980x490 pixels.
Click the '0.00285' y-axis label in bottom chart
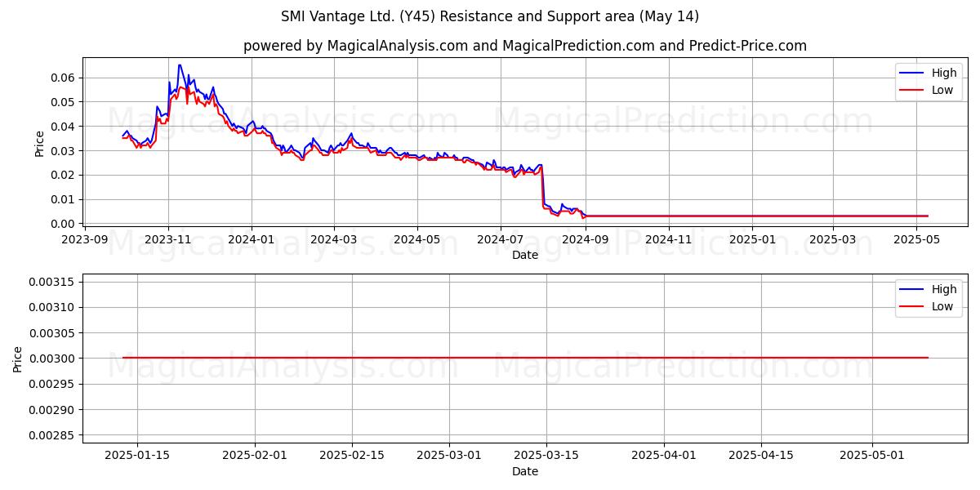click(x=53, y=435)
